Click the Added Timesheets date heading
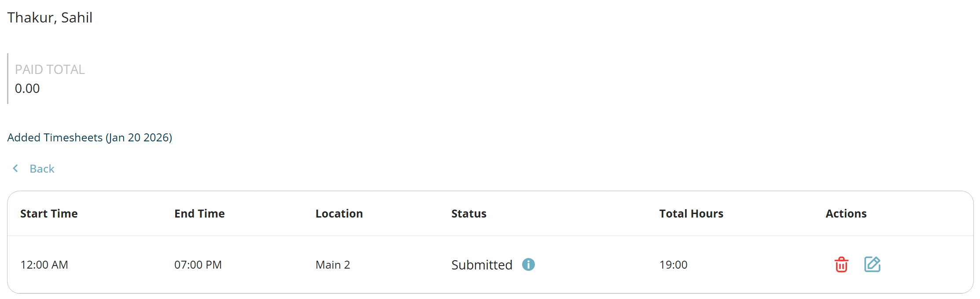 (89, 138)
